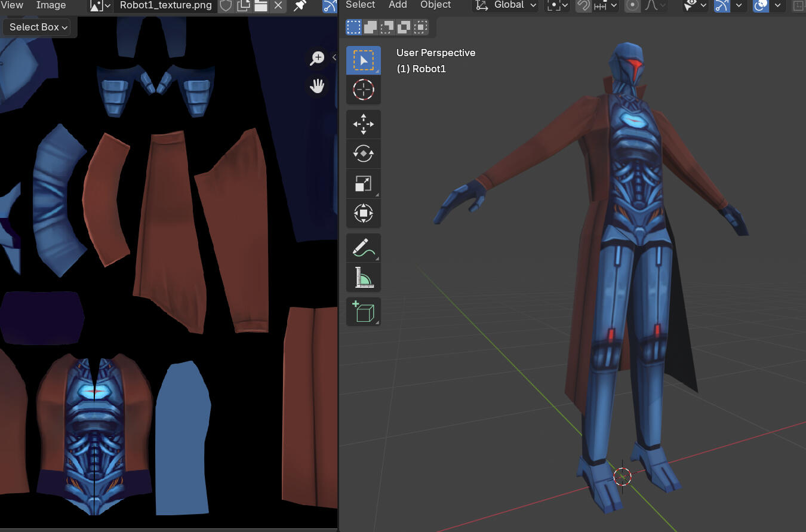Expand the image browse dropdown
This screenshot has height=532, width=806.
pyautogui.click(x=100, y=6)
